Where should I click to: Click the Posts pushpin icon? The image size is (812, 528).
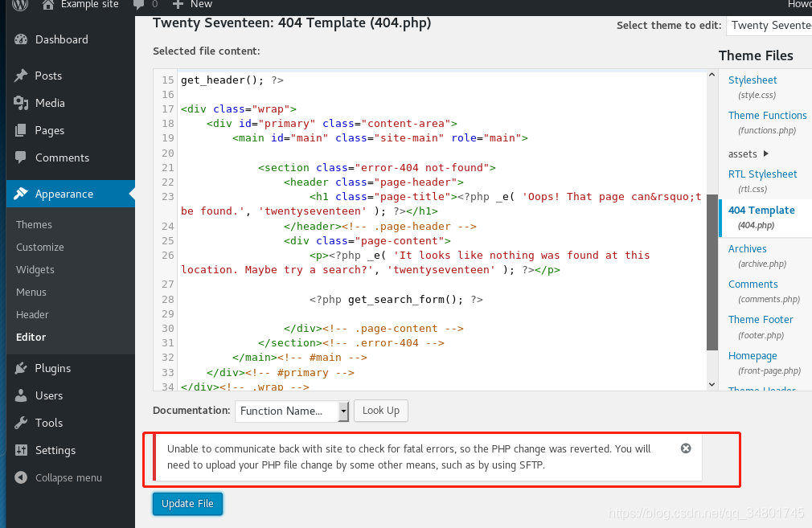tap(21, 76)
